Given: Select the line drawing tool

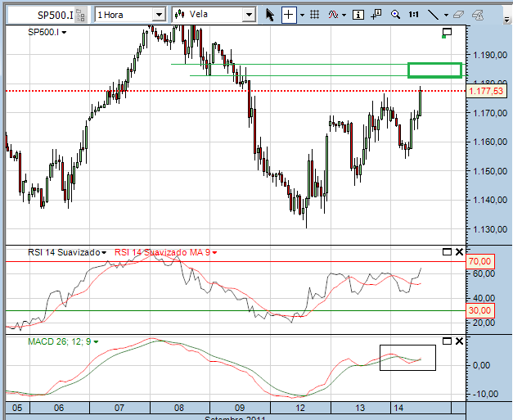Looking at the screenshot, I should (433, 15).
